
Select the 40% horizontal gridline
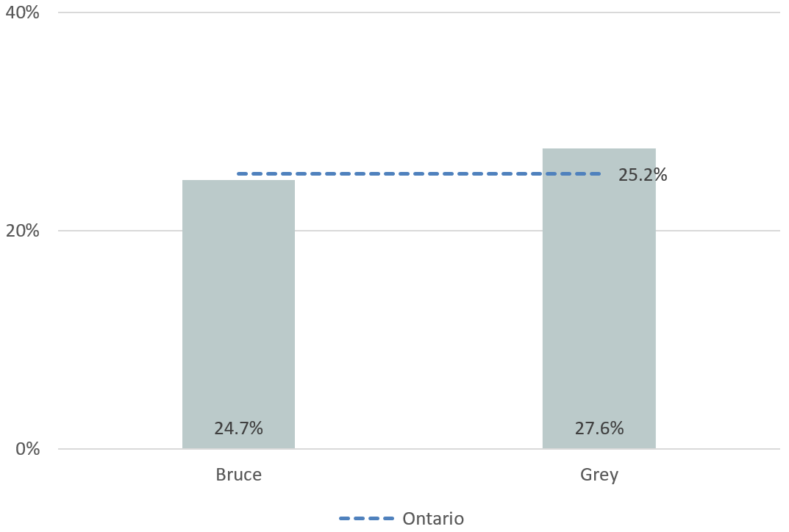418,12
